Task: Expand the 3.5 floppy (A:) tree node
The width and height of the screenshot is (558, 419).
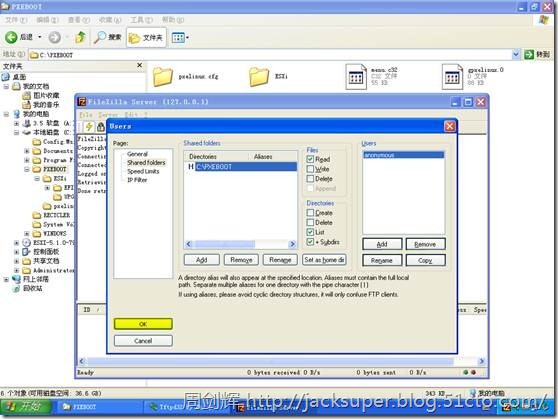Action: [16, 123]
